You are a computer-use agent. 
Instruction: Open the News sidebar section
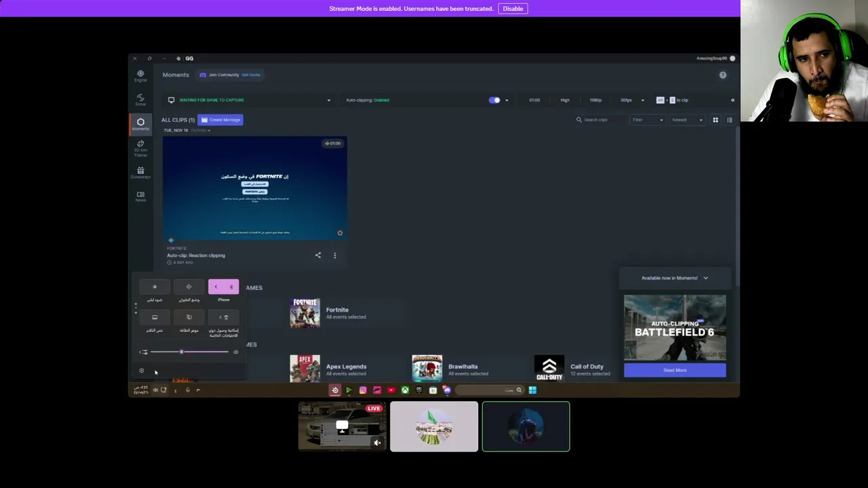point(140,197)
